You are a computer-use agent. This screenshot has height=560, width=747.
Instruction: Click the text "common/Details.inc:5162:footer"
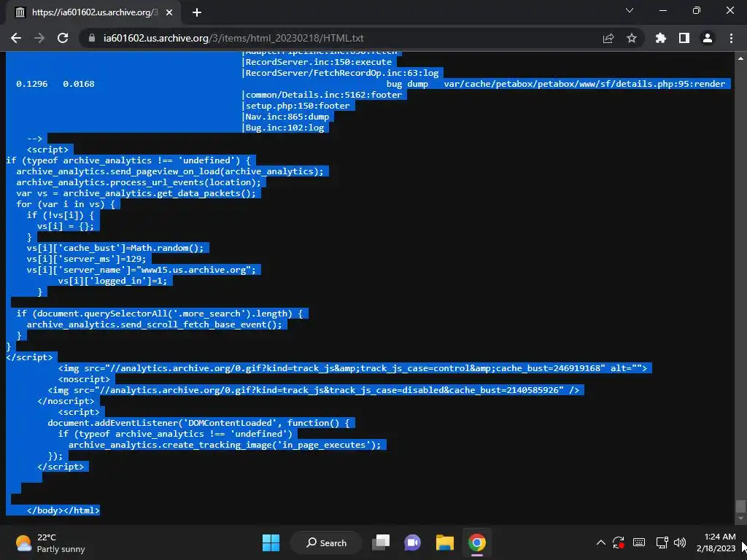pyautogui.click(x=324, y=95)
